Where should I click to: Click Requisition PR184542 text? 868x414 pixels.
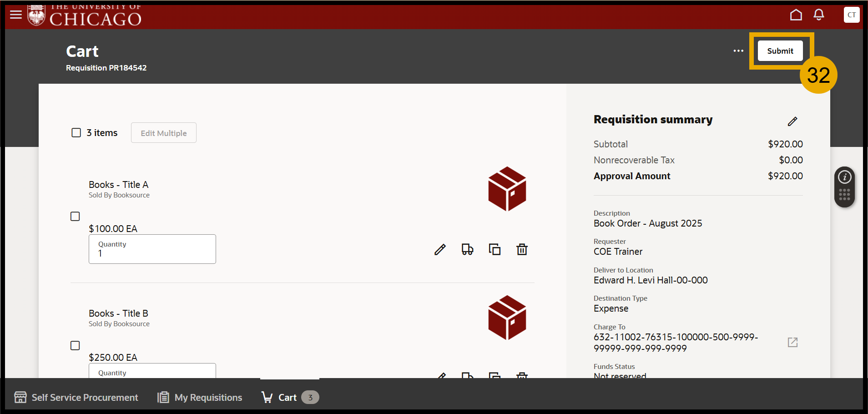click(106, 68)
